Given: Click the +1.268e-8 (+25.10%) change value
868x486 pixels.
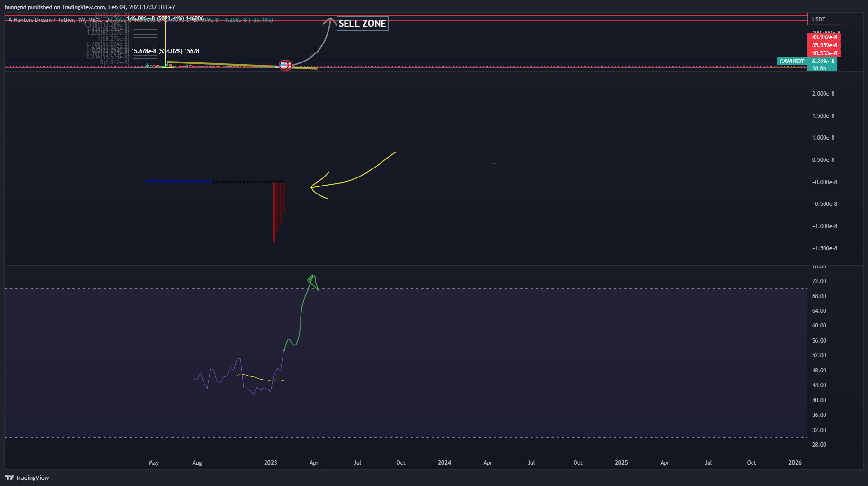Looking at the screenshot, I should pos(247,20).
